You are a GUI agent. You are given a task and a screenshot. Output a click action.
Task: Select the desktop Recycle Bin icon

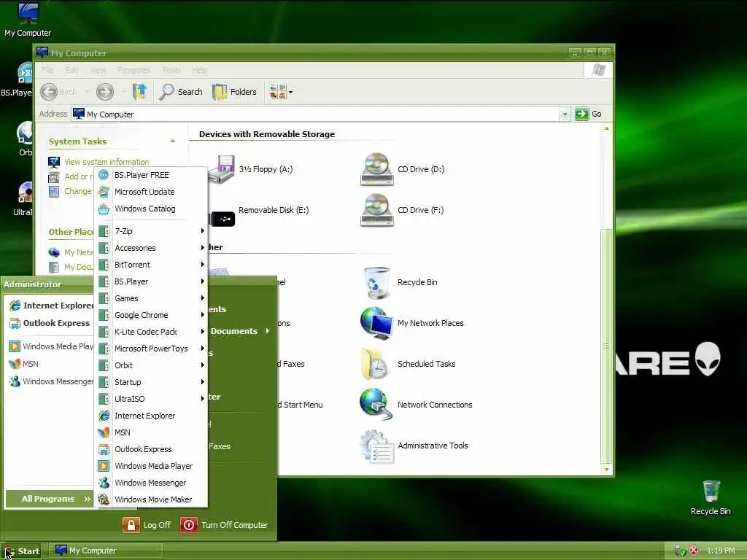pos(711,498)
